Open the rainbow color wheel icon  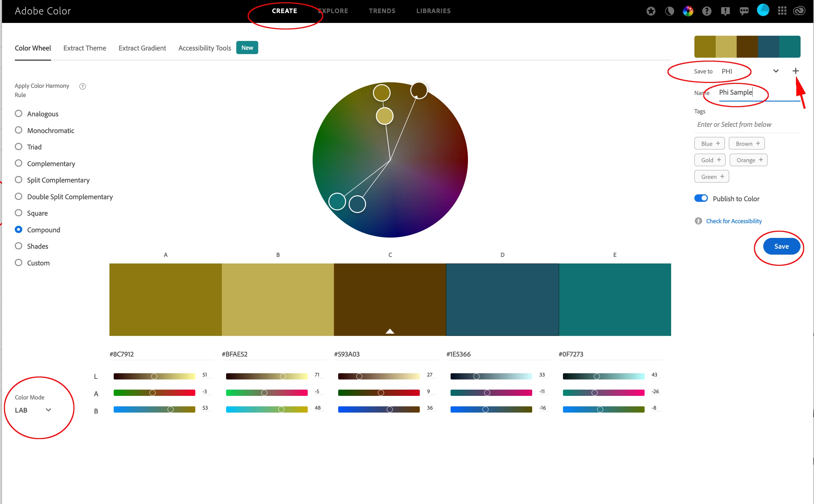pos(688,11)
